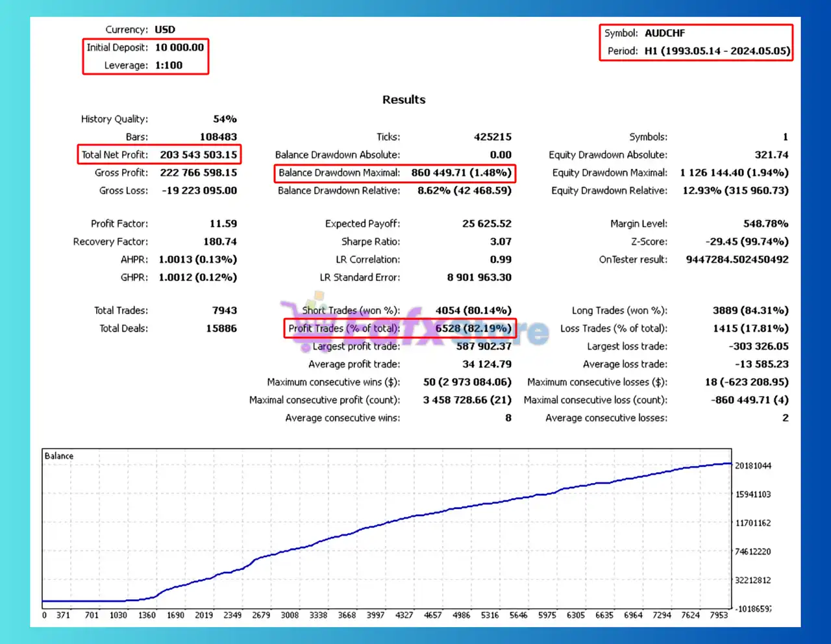Select the Recovery Factor value 180.74
This screenshot has width=831, height=644.
[220, 241]
